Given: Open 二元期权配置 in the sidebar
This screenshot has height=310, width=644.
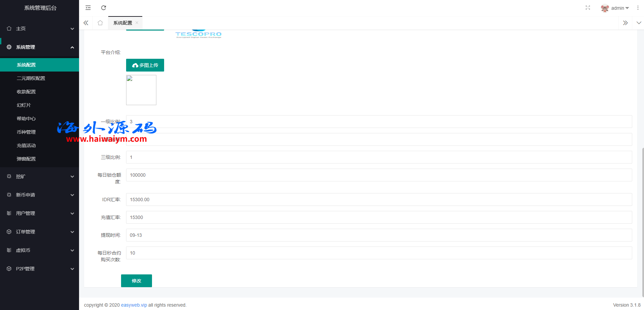Looking at the screenshot, I should click(x=31, y=78).
